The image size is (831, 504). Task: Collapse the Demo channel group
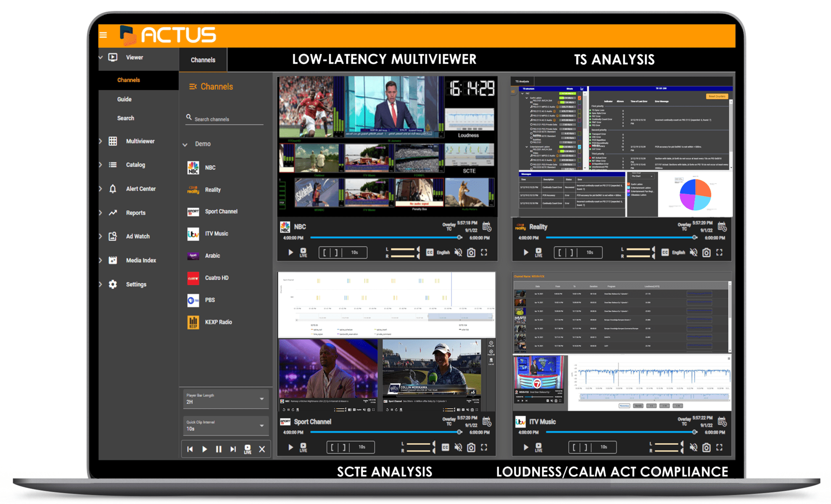(185, 144)
